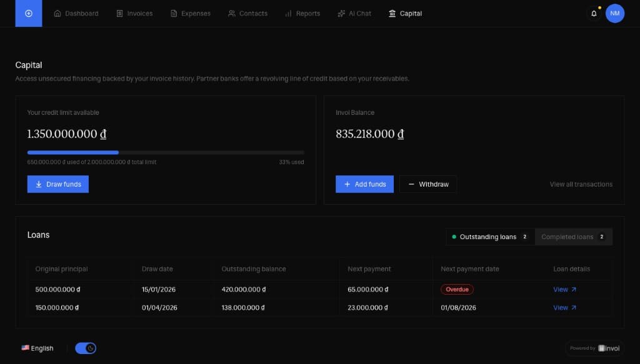Open notifications via the bell icon
This screenshot has height=364, width=640.
[594, 14]
